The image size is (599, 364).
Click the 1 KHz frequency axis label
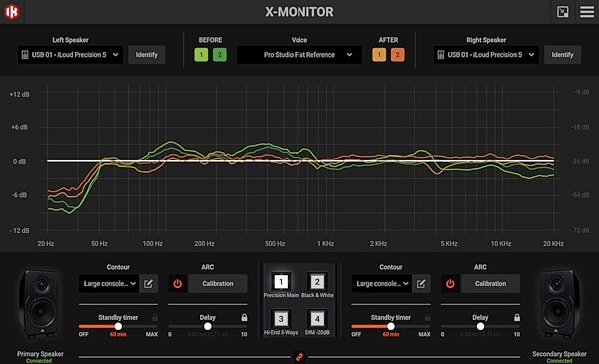pyautogui.click(x=325, y=243)
